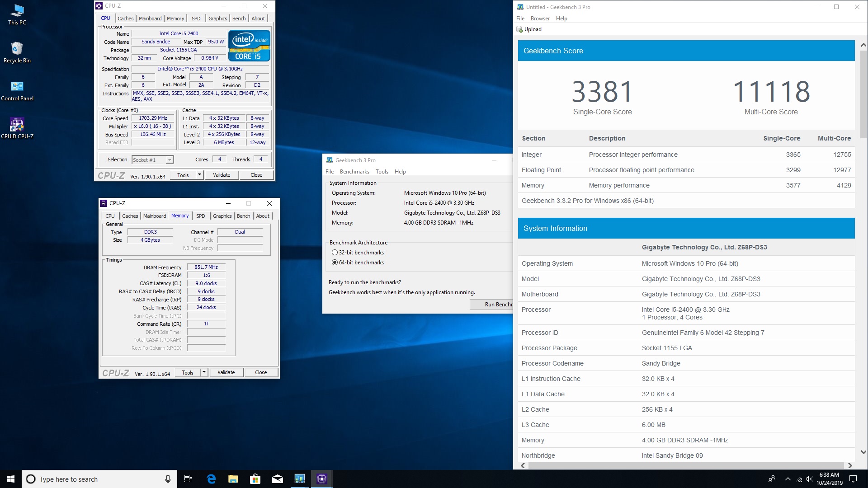868x488 pixels.
Task: Click the Multi-Core Score 11118
Action: [771, 92]
